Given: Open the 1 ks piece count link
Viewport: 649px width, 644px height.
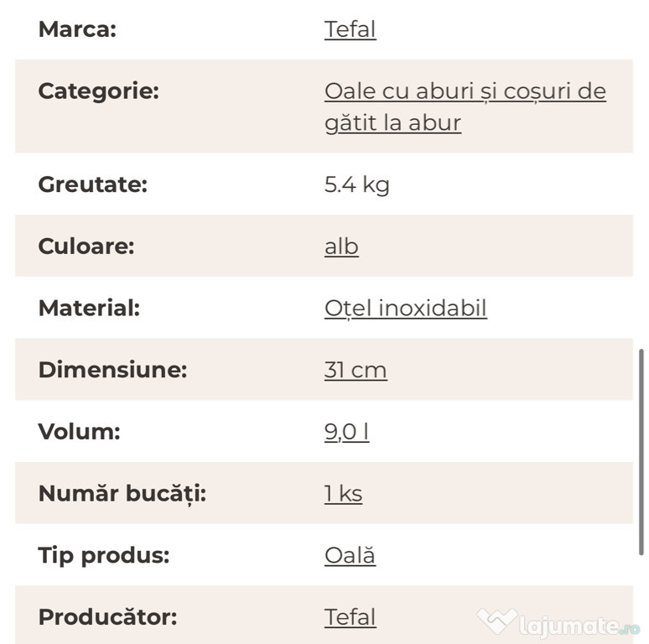Looking at the screenshot, I should click(343, 493).
